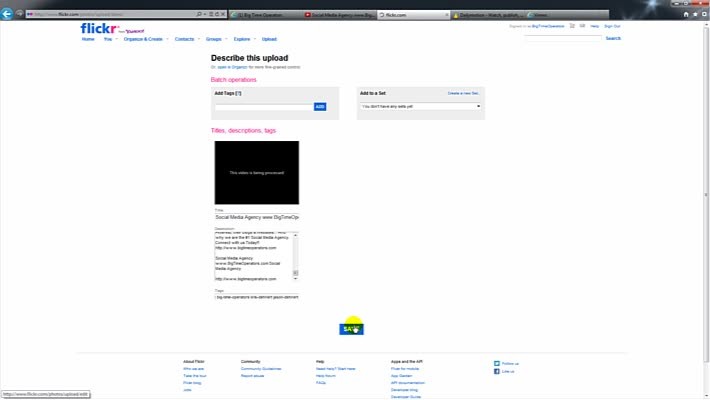This screenshot has height=400, width=710.
Task: Open the Flickr mail icon in header
Action: (582, 26)
